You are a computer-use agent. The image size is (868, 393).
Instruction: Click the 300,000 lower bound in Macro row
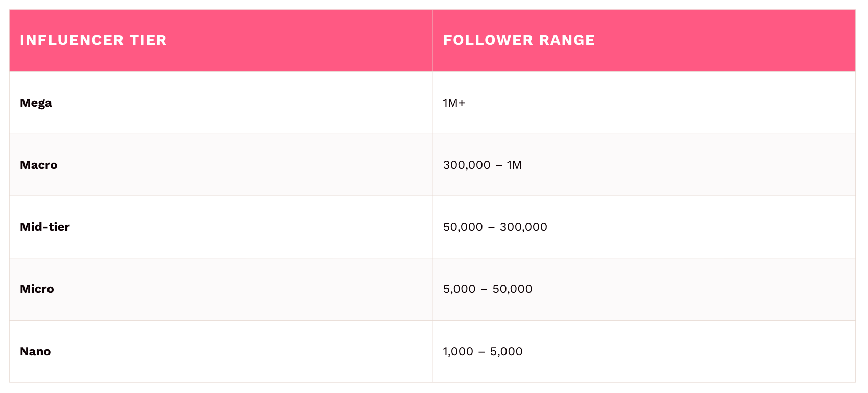pyautogui.click(x=467, y=165)
